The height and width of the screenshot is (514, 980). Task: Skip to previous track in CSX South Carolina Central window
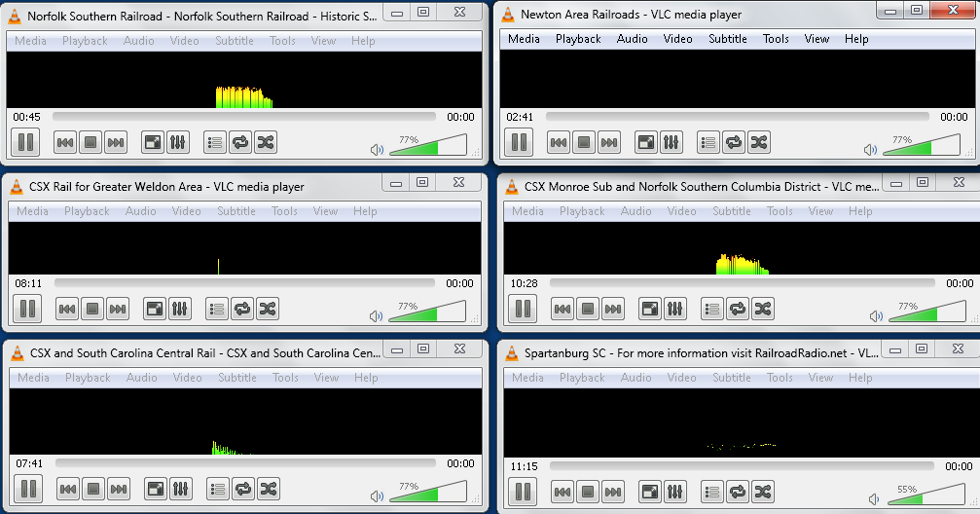coord(68,489)
